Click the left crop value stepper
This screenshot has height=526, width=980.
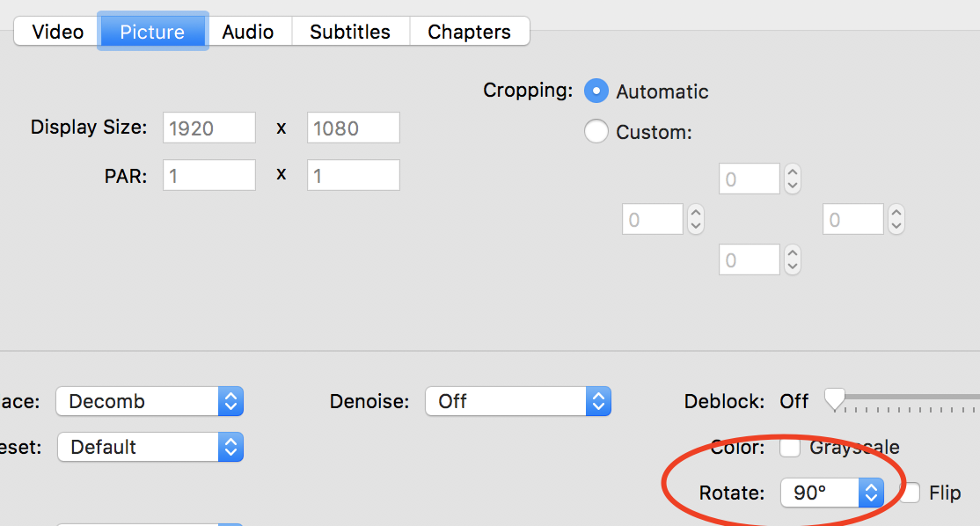(696, 219)
